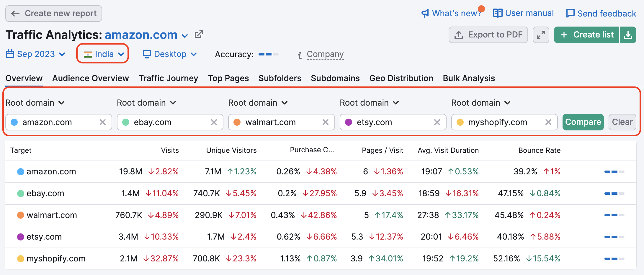
Task: Click the download icon beside Create list
Action: pos(628,35)
